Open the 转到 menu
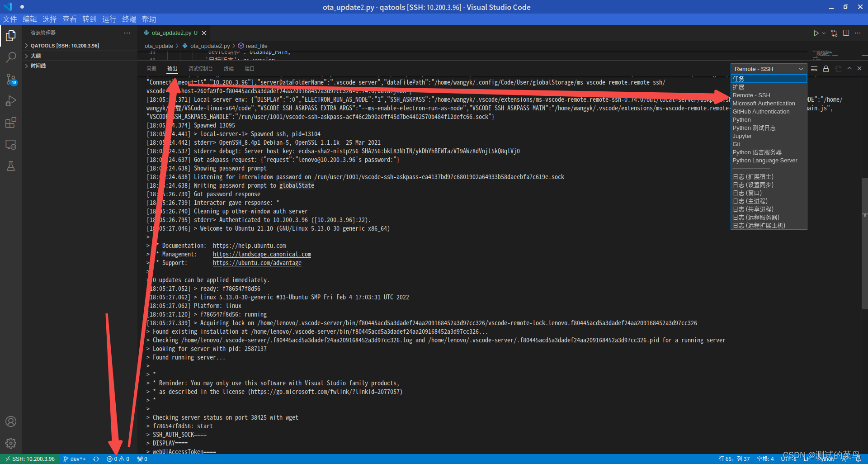 tap(90, 19)
